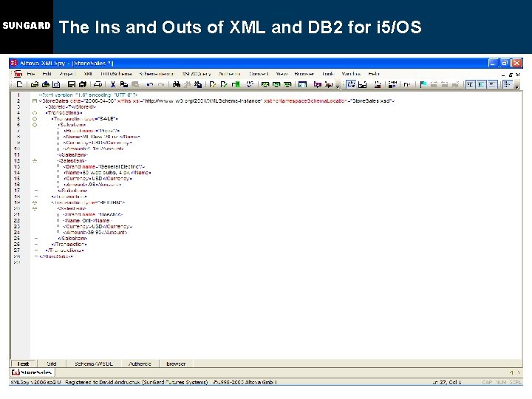Click the Save All icon
The width and height of the screenshot is (532, 399).
point(83,84)
